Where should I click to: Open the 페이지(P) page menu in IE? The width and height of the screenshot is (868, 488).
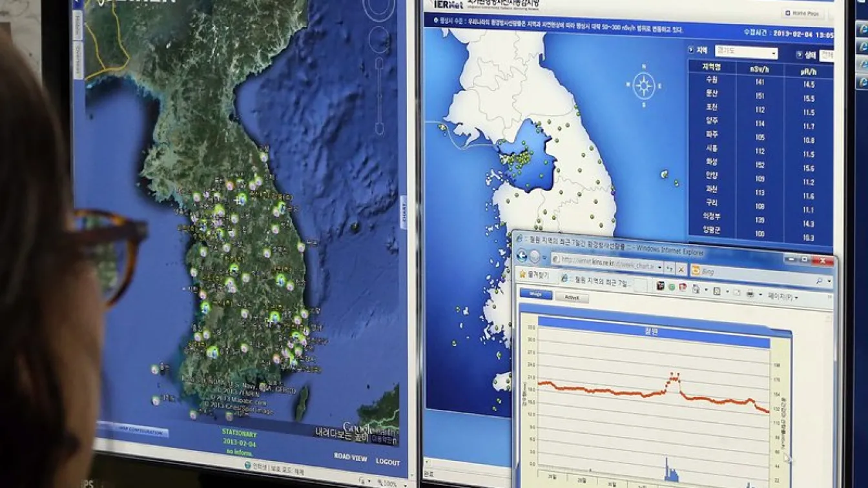pyautogui.click(x=783, y=297)
